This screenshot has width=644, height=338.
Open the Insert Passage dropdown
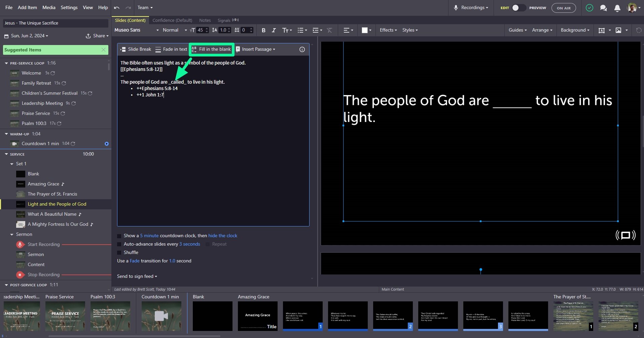(255, 49)
